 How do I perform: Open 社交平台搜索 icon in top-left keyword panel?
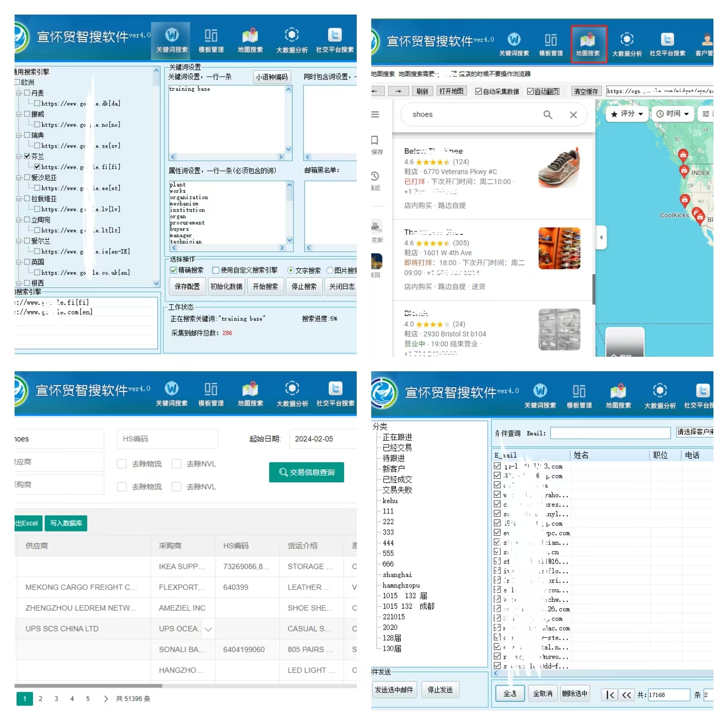point(335,40)
